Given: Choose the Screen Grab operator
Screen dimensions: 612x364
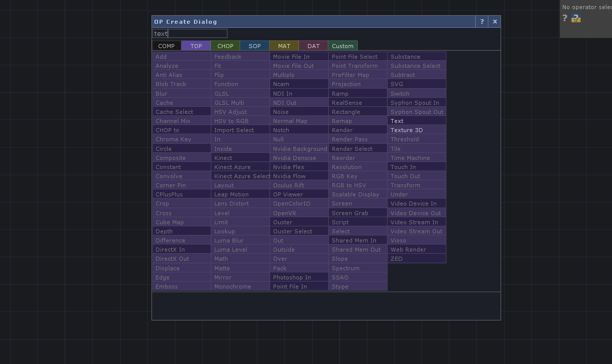Looking at the screenshot, I should [x=358, y=213].
